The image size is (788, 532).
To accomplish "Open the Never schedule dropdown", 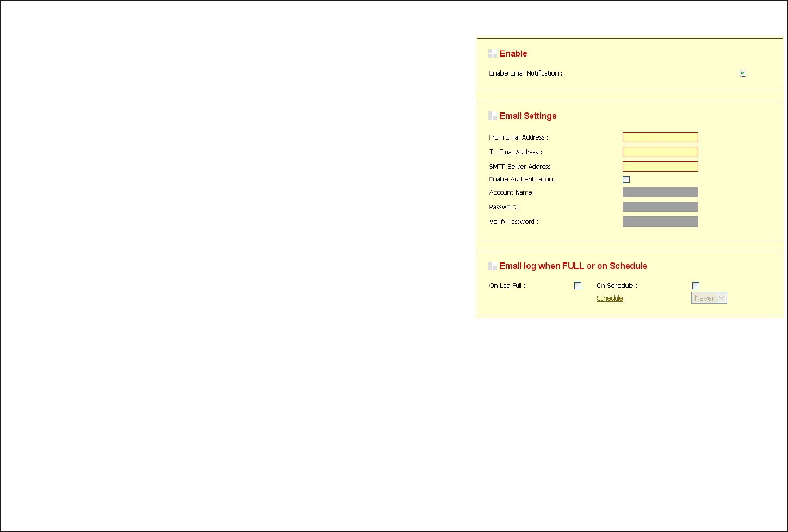I will (709, 298).
